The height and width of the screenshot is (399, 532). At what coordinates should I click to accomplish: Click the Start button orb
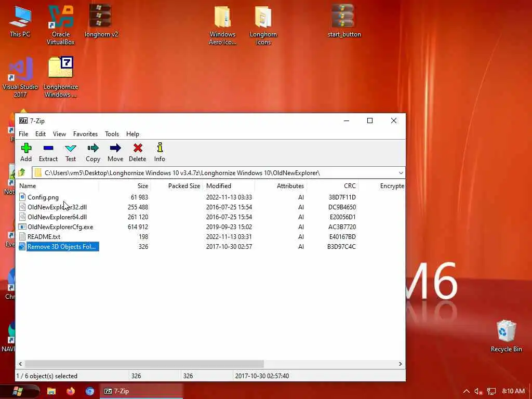17,391
